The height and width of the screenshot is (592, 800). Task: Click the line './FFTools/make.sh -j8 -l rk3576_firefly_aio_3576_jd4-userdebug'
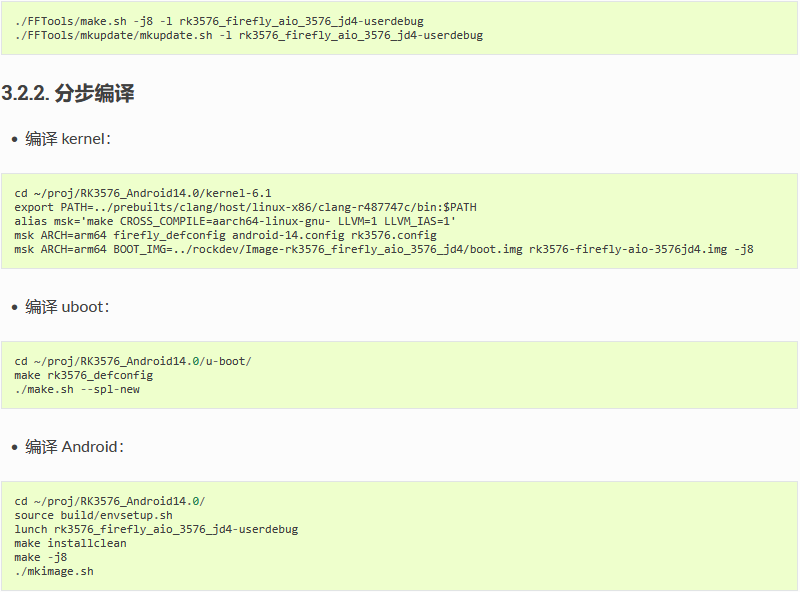[x=219, y=21]
